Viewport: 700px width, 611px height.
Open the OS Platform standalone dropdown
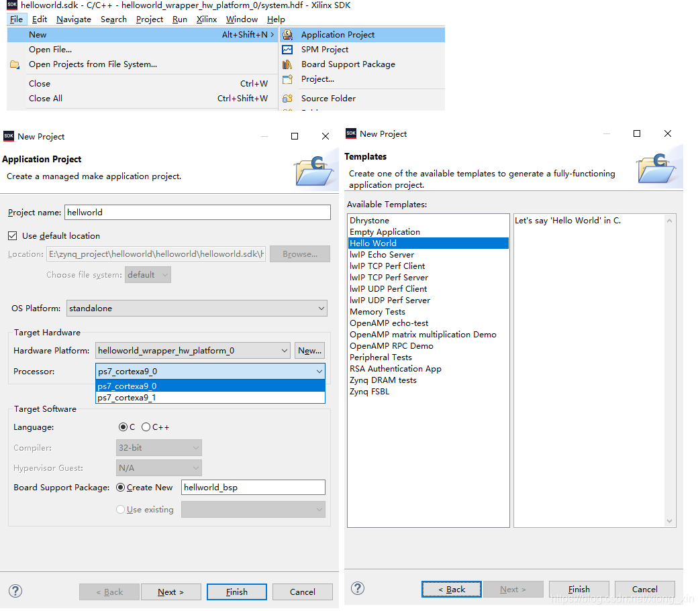click(197, 308)
